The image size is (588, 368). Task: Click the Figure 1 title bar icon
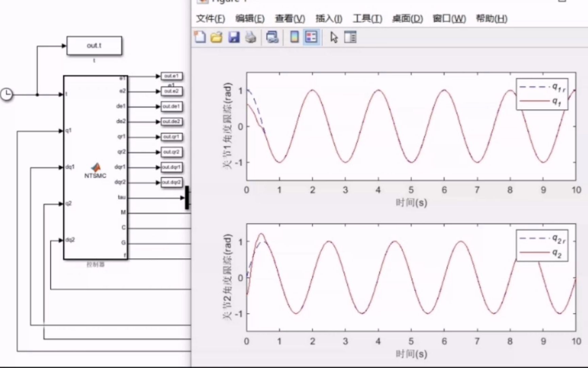click(203, 2)
